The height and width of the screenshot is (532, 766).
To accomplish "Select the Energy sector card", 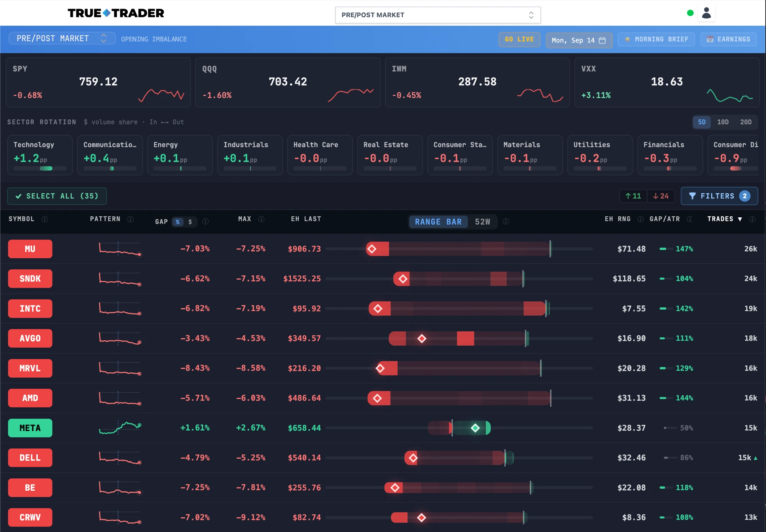I will [180, 155].
